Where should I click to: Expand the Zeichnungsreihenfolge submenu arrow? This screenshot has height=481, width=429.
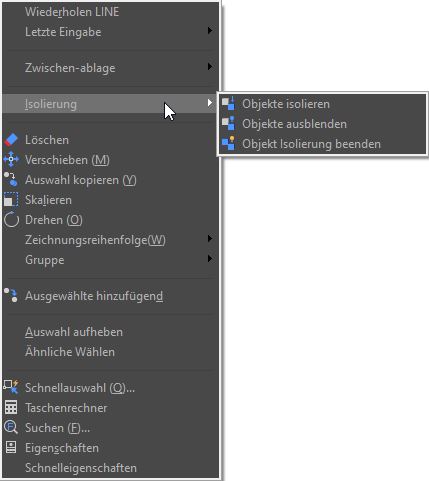[x=210, y=239]
